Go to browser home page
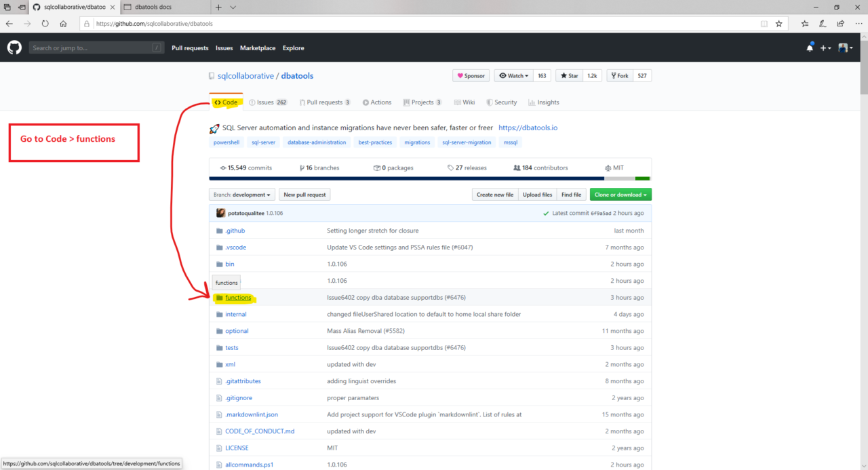Screen dimensions: 868x470 [63, 23]
